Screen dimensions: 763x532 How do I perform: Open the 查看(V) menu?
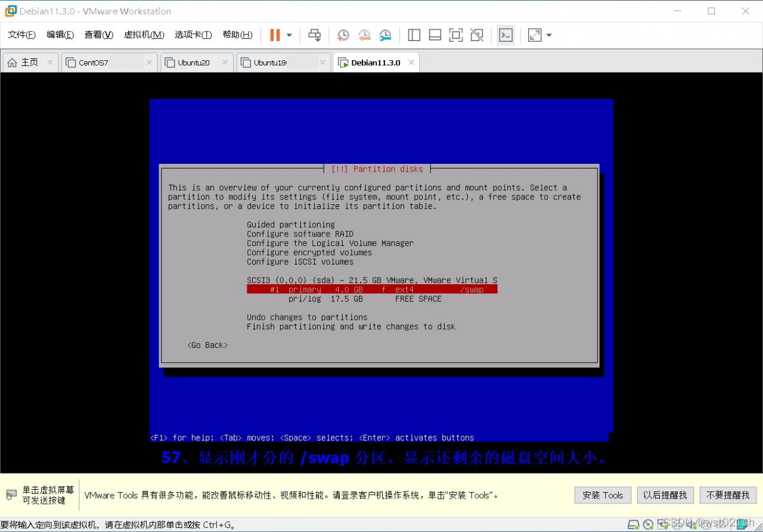98,35
